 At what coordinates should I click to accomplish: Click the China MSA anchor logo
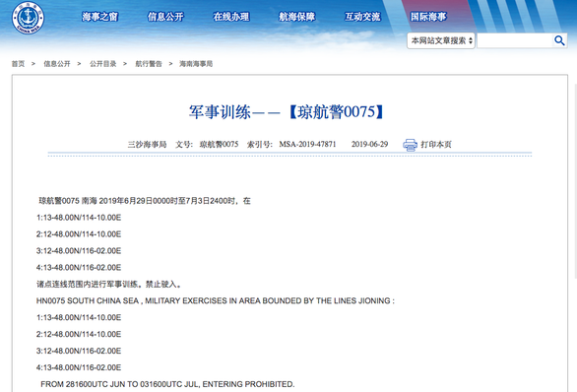click(28, 18)
